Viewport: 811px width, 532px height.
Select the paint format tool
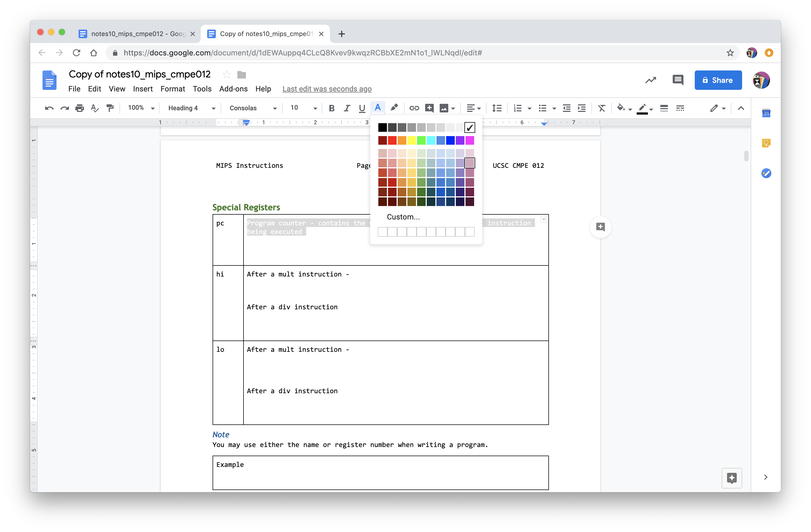tap(110, 108)
